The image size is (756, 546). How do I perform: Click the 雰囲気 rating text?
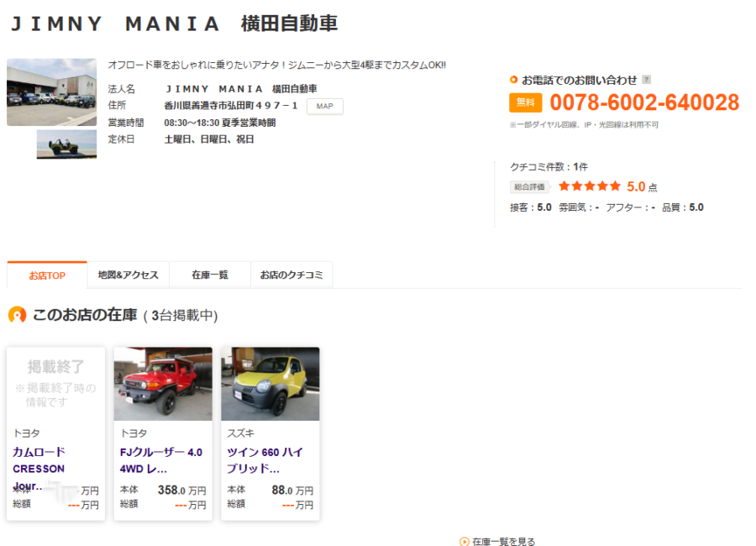point(579,207)
